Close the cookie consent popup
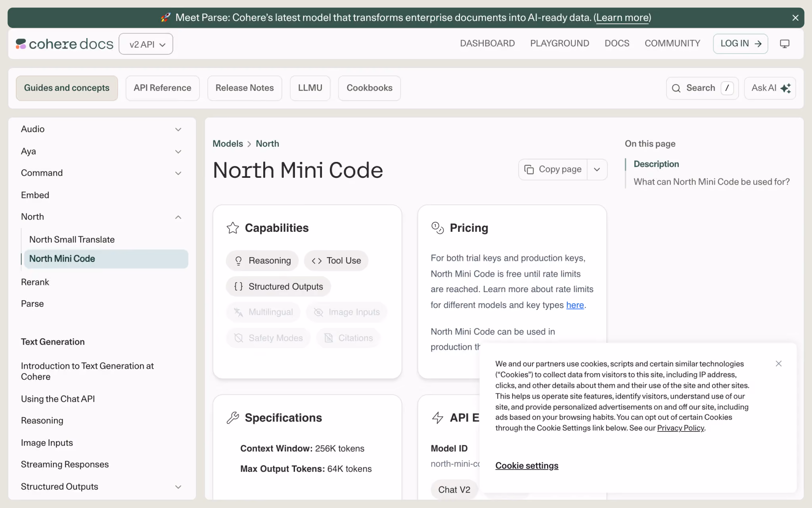Viewport: 812px width, 508px height. 779,364
